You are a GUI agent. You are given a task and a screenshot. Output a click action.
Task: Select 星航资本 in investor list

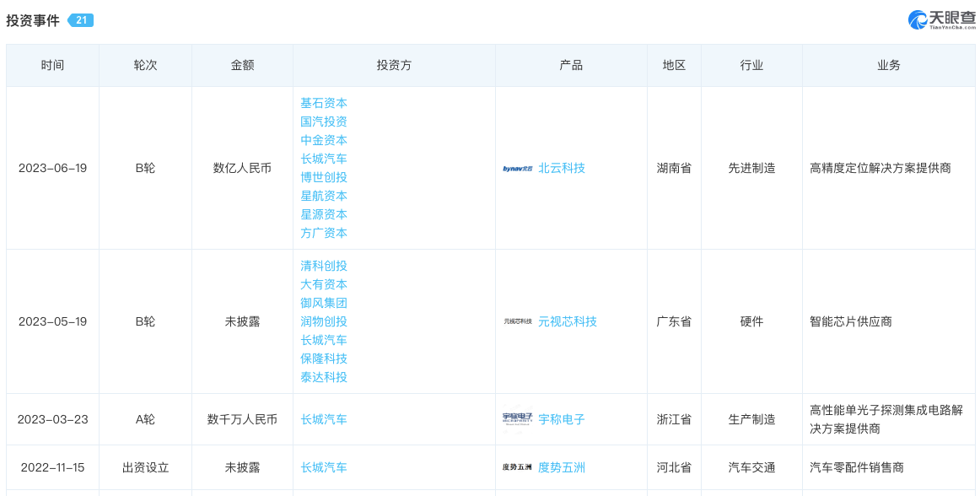point(324,196)
